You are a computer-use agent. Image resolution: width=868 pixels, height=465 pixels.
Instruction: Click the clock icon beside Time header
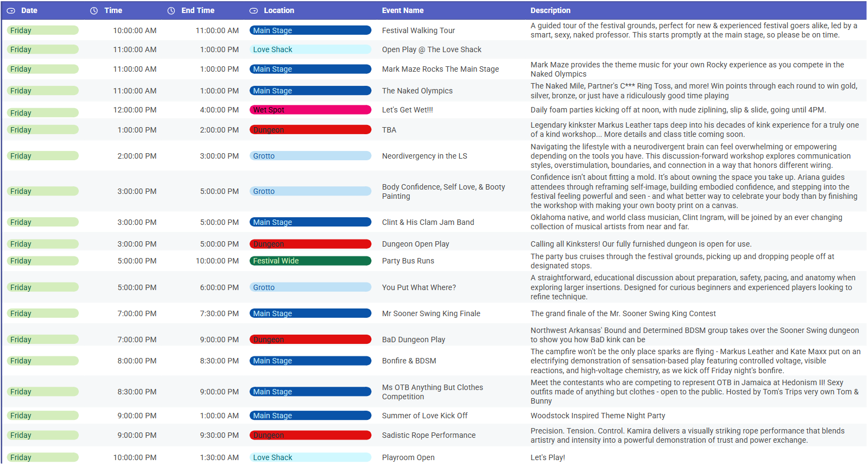pos(94,11)
